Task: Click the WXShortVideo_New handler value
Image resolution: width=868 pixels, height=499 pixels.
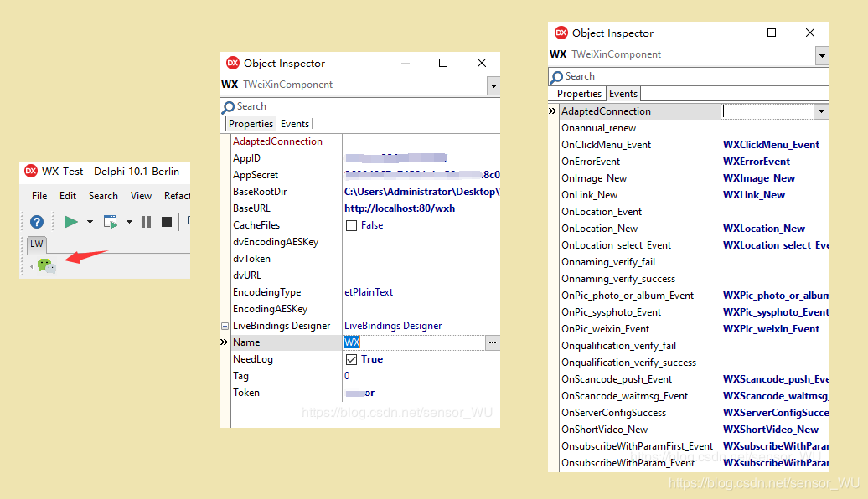Action: (x=770, y=430)
